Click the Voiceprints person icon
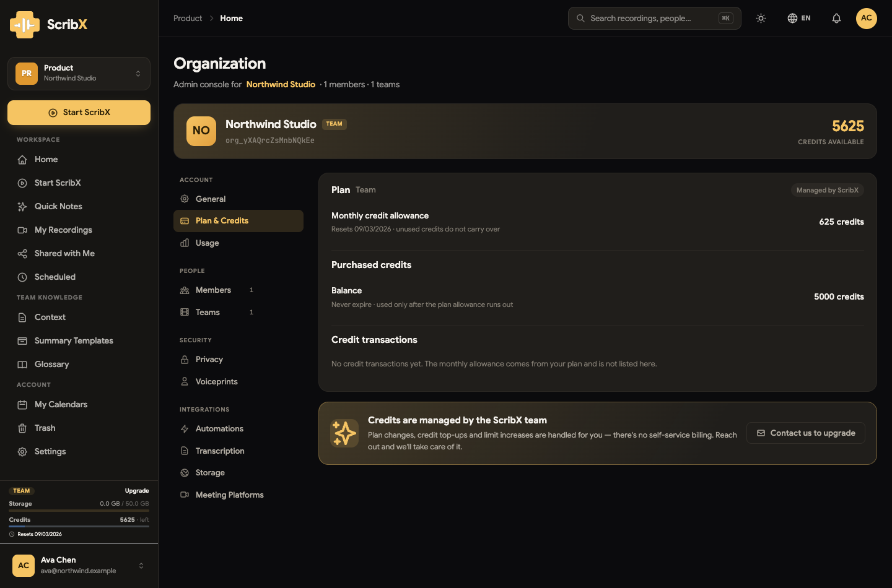Image resolution: width=892 pixels, height=588 pixels. point(185,382)
